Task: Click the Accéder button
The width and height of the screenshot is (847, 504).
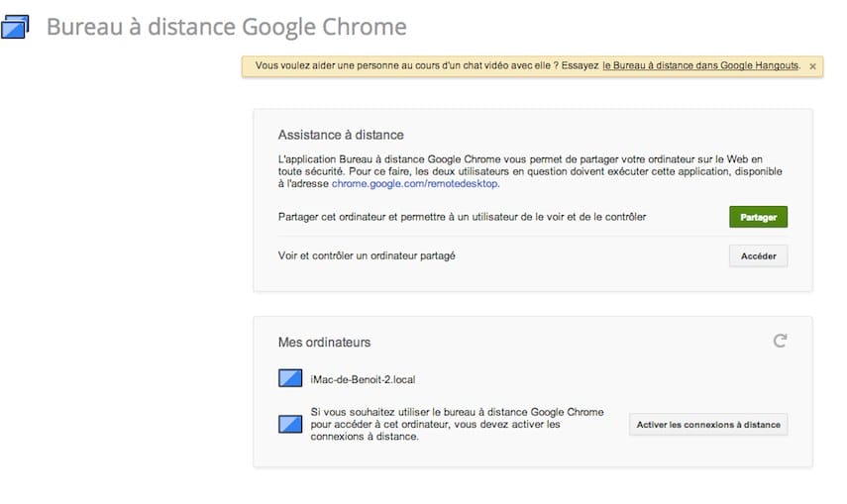Action: click(x=758, y=256)
